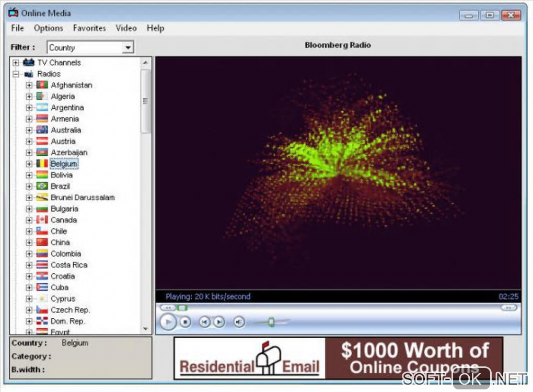Open the Residential Email coupon banner ad
Image resolution: width=533 pixels, height=392 pixels.
coord(339,358)
